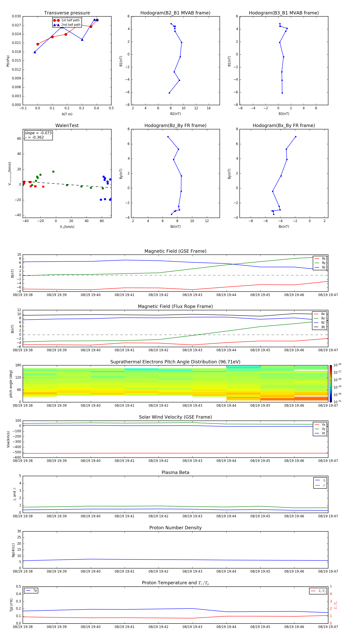Select the βp legend entry in Plasma Beta

(x=320, y=480)
